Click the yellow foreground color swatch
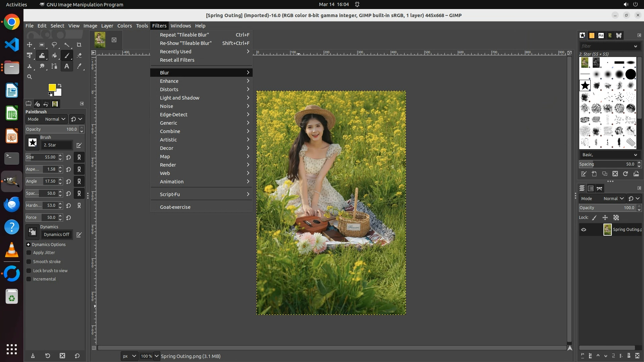This screenshot has height=362, width=644. coord(52,87)
